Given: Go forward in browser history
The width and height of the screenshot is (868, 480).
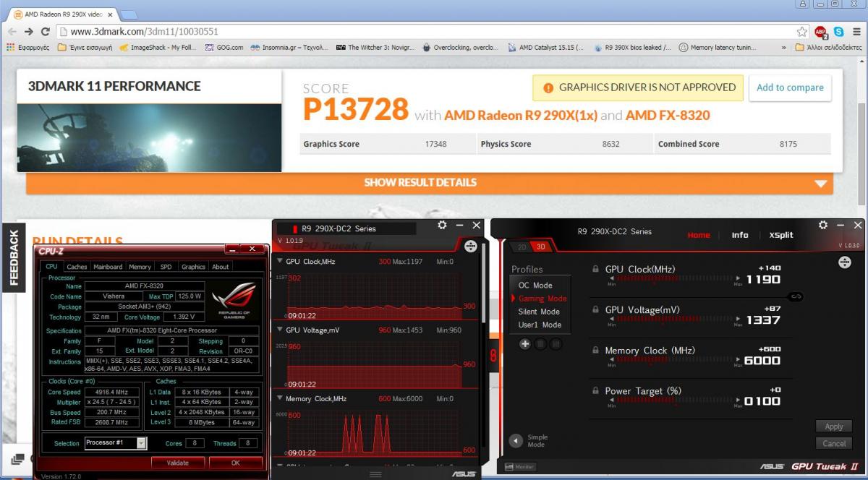Looking at the screenshot, I should 29,32.
